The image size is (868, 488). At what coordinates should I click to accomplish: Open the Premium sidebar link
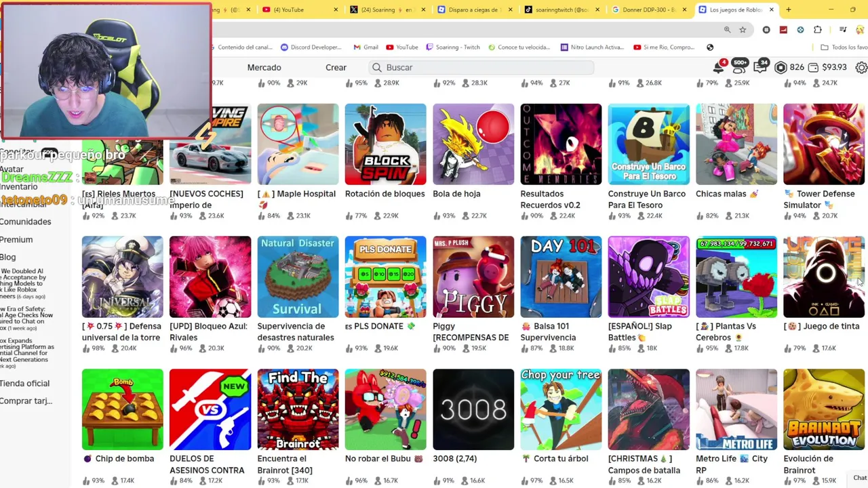click(x=16, y=239)
